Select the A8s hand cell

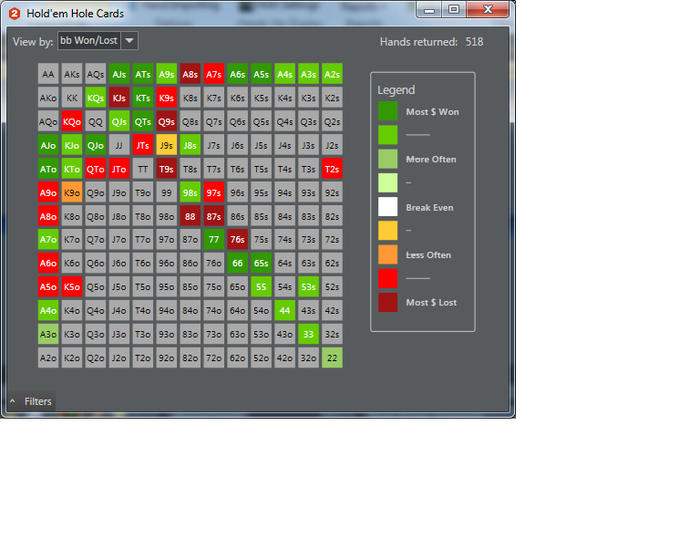[x=190, y=74]
